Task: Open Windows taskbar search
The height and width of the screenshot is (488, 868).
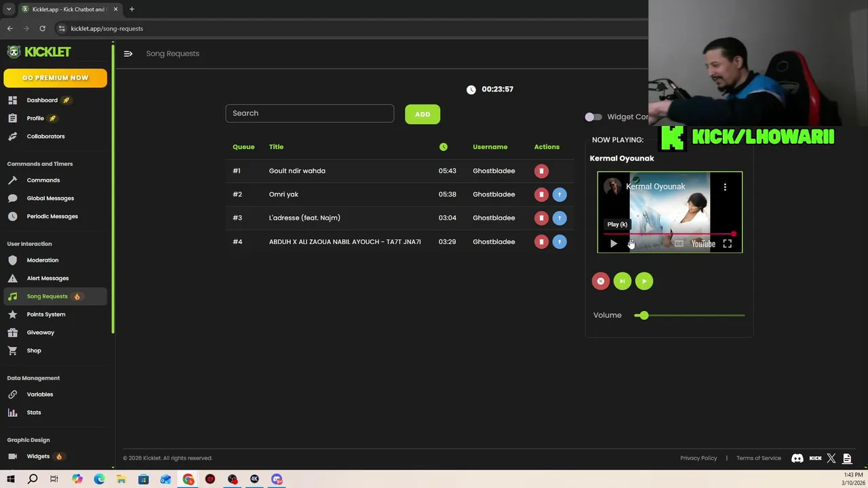Action: pyautogui.click(x=33, y=479)
